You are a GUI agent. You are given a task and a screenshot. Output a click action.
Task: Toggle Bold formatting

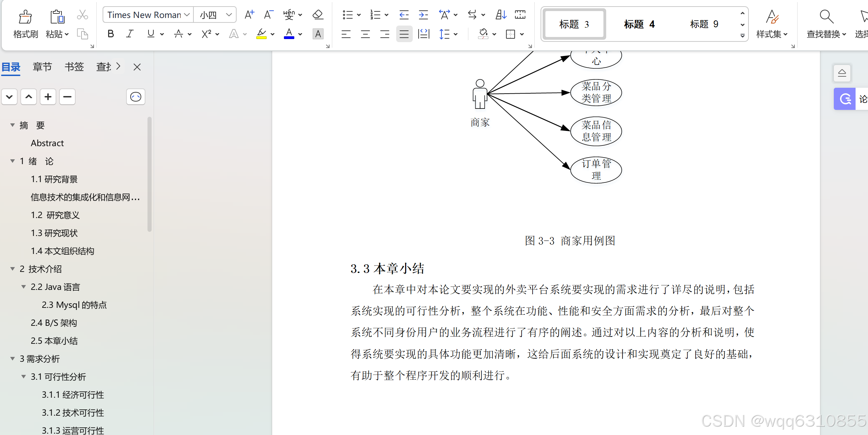pos(111,34)
